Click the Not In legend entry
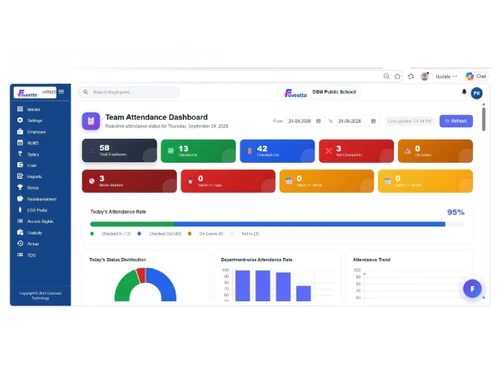Viewport: 500px width, 375px height. click(245, 234)
